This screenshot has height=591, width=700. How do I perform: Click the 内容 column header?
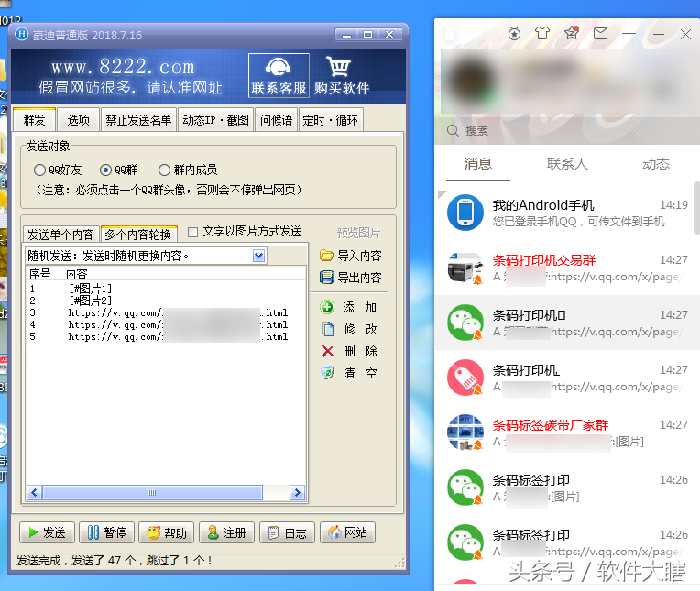coord(77,274)
